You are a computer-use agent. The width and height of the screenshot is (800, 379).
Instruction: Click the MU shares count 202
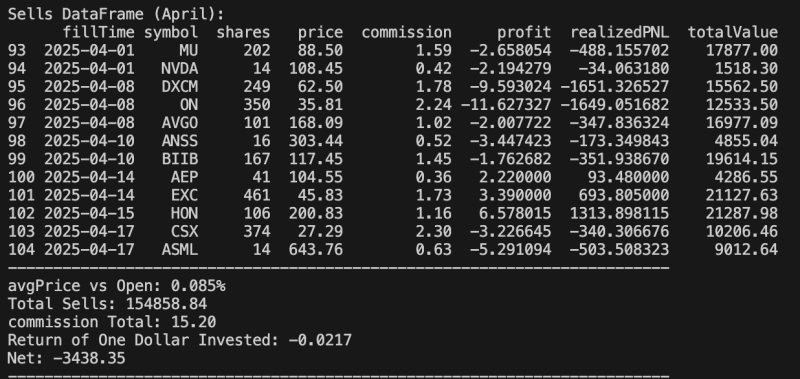pyautogui.click(x=257, y=50)
